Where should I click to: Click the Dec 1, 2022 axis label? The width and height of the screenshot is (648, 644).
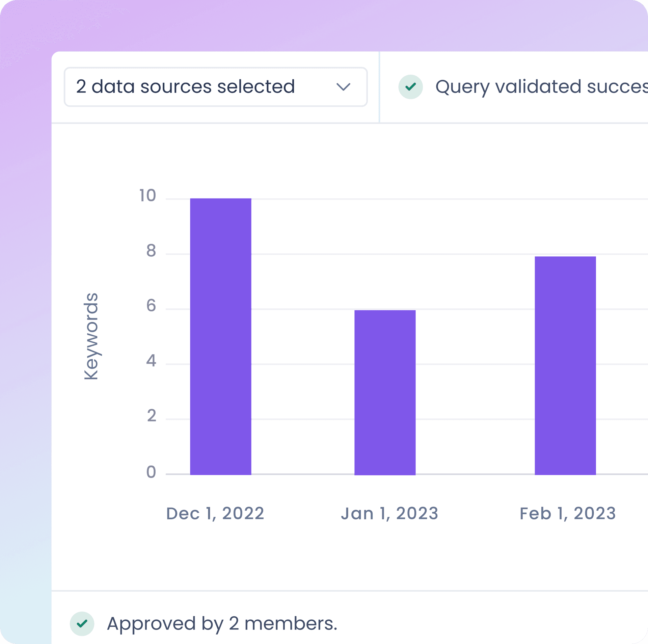(x=215, y=513)
